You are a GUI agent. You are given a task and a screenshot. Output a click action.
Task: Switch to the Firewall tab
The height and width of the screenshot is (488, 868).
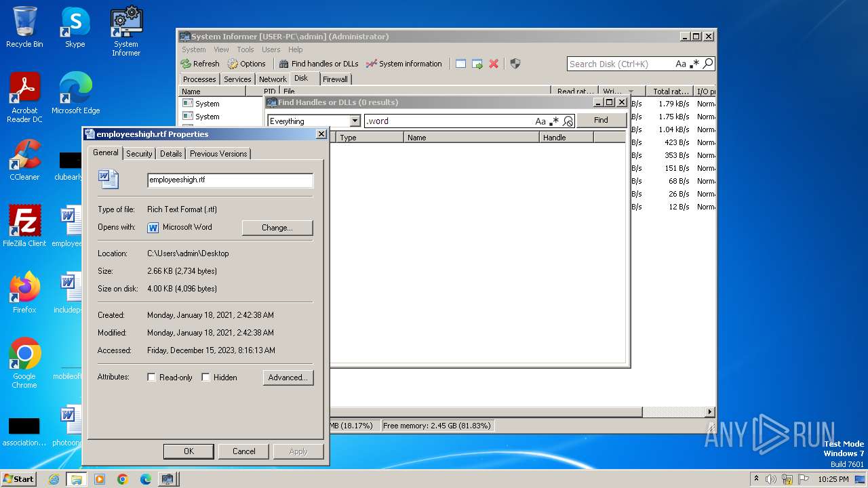335,79
